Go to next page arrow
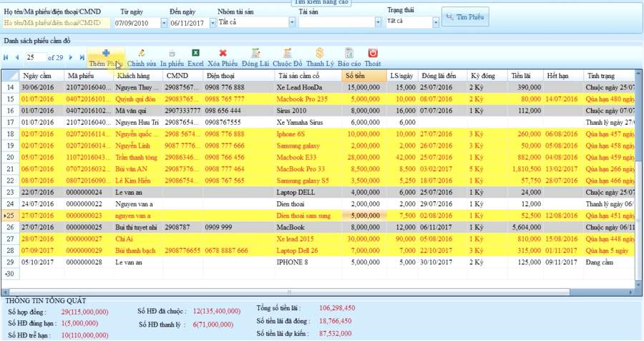The height and width of the screenshot is (341, 644). click(x=71, y=57)
